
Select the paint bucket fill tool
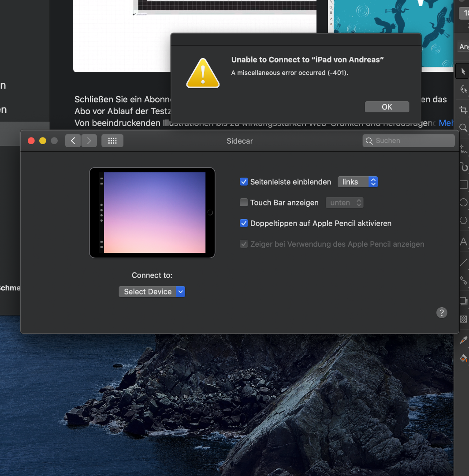(x=464, y=358)
